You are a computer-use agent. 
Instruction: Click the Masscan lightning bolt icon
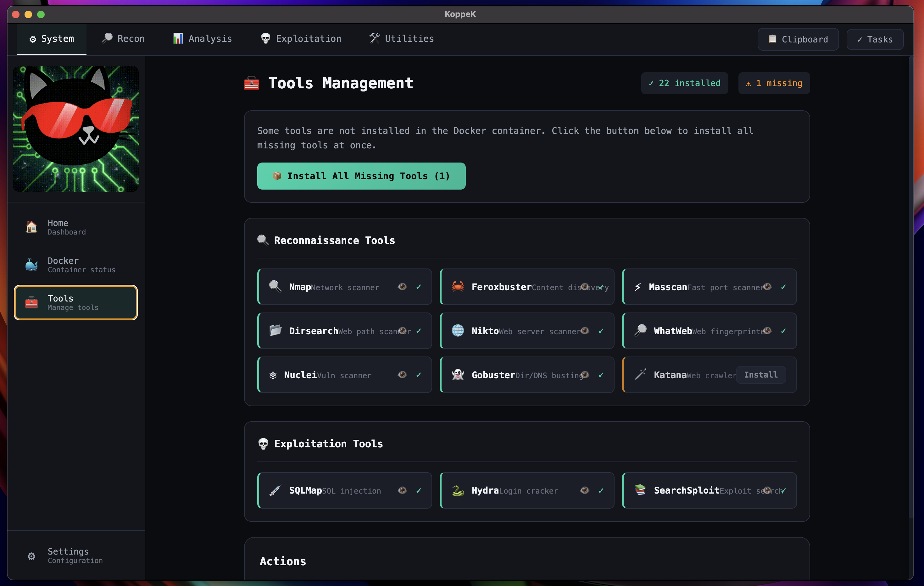pos(637,287)
